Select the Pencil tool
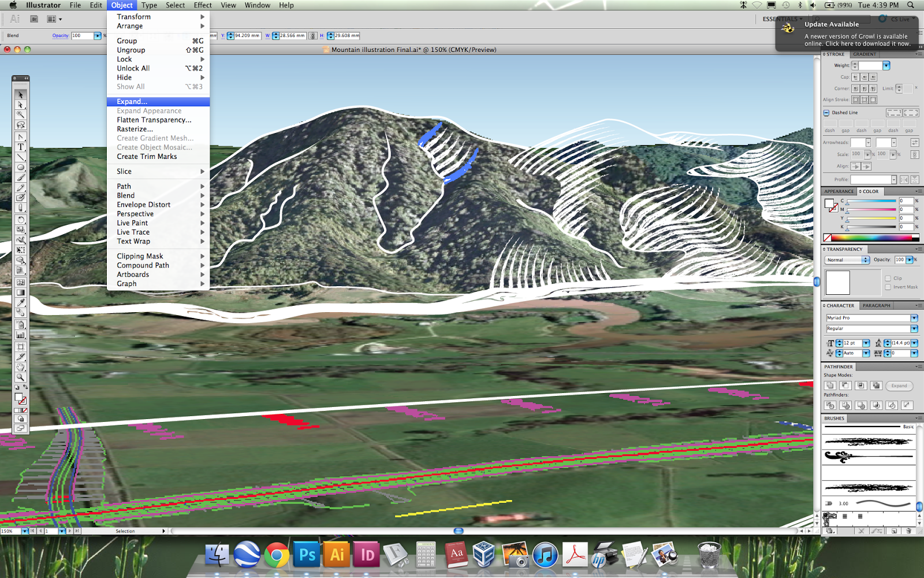Screen dimensions: 924x578 tap(21, 187)
